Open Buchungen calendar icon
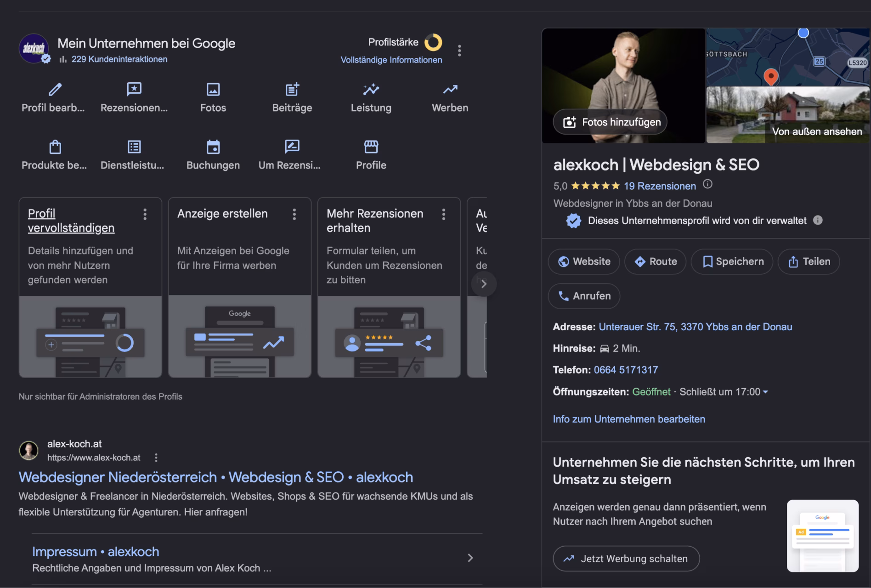The image size is (871, 588). (x=213, y=147)
